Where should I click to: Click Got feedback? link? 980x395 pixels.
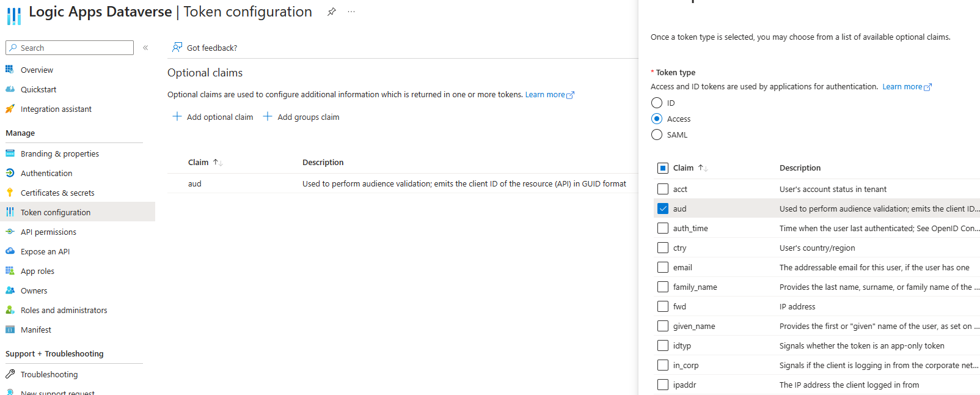pyautogui.click(x=212, y=48)
